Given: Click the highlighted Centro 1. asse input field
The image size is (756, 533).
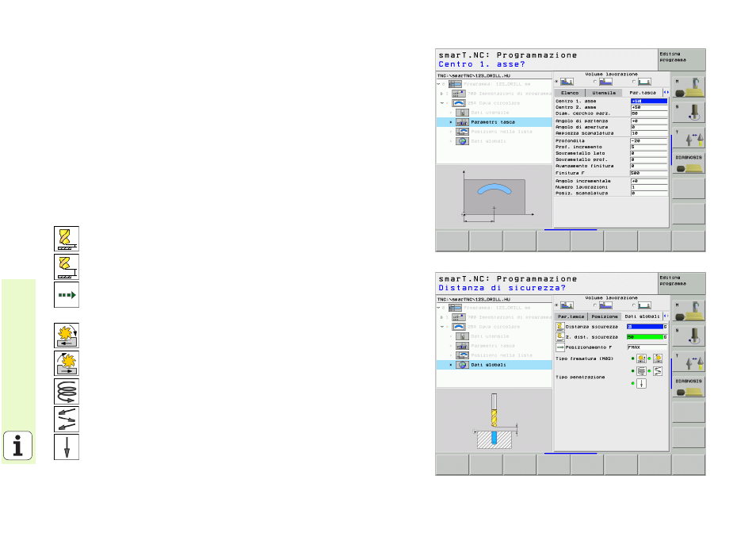Looking at the screenshot, I should click(649, 101).
